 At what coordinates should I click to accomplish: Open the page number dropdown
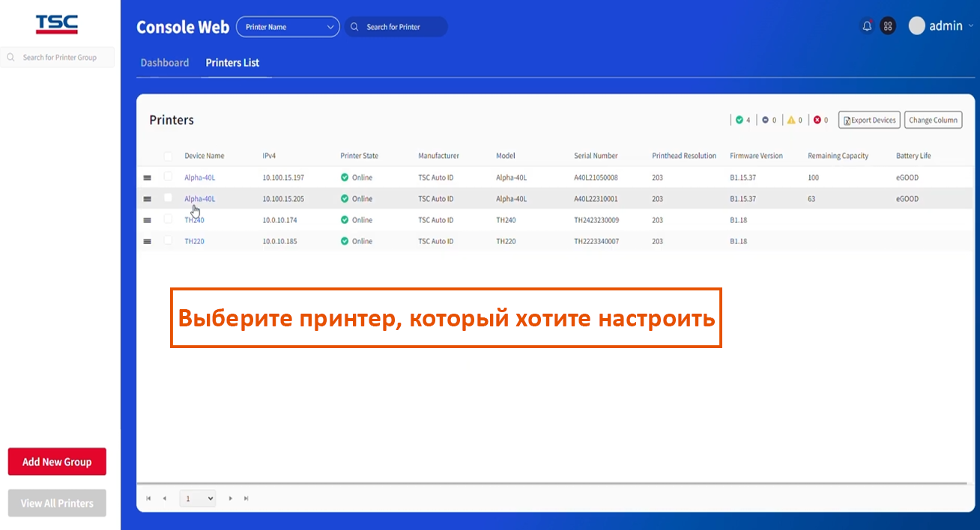(198, 499)
